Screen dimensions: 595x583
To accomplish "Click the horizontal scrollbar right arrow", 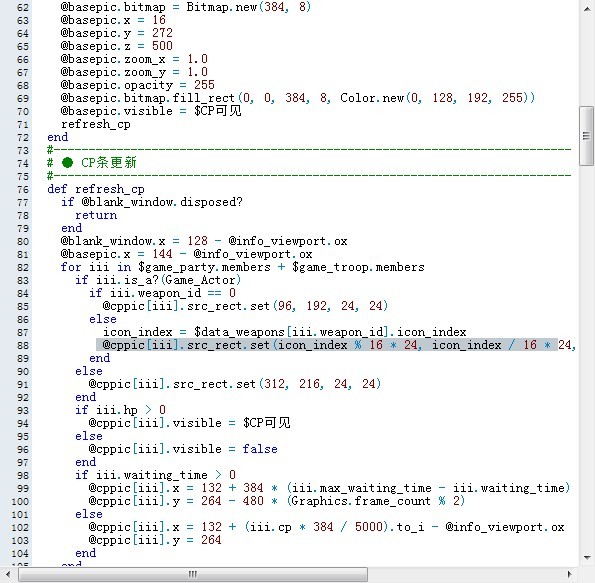I will point(570,574).
